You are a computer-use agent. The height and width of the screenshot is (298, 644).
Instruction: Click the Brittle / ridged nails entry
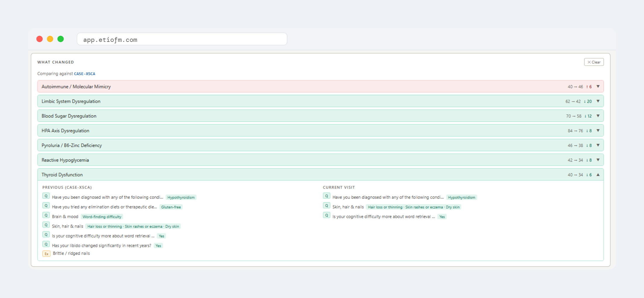click(x=71, y=254)
